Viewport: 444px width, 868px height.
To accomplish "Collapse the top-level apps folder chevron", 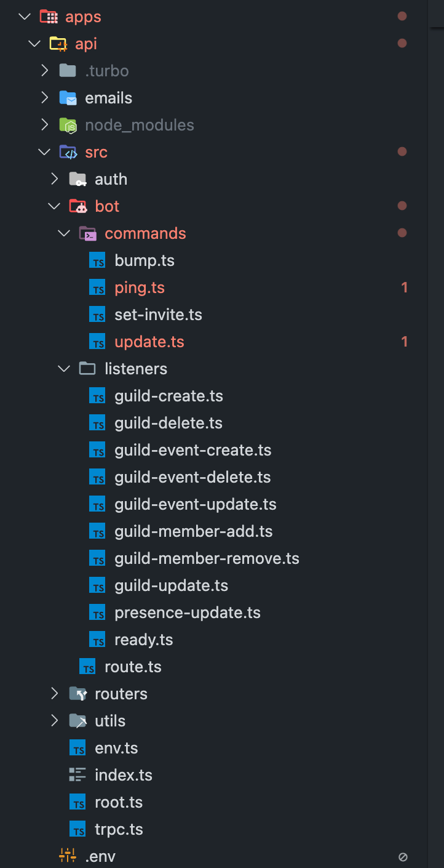I will 25,17.
